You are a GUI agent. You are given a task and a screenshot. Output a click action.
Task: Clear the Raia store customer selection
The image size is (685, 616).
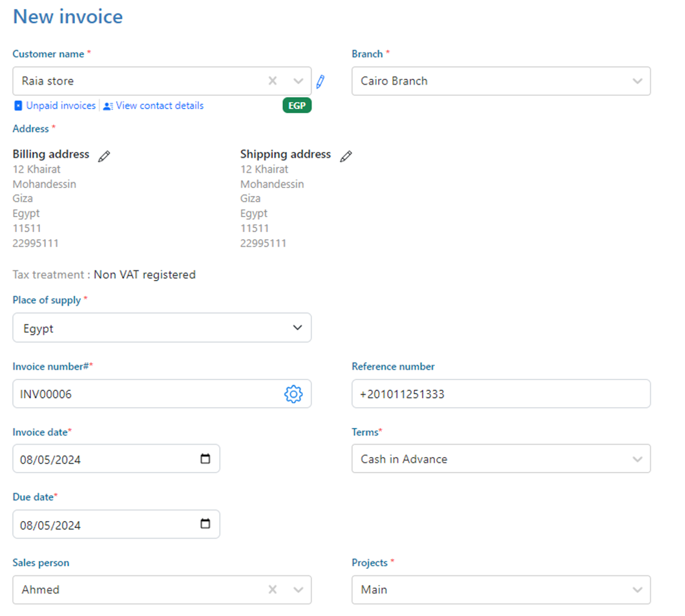273,81
